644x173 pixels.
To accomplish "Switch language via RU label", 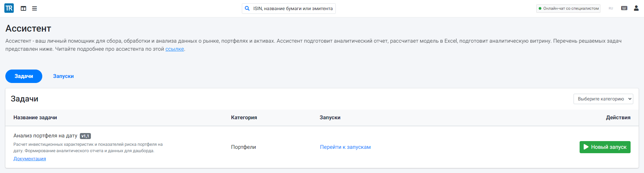I will tap(611, 8).
